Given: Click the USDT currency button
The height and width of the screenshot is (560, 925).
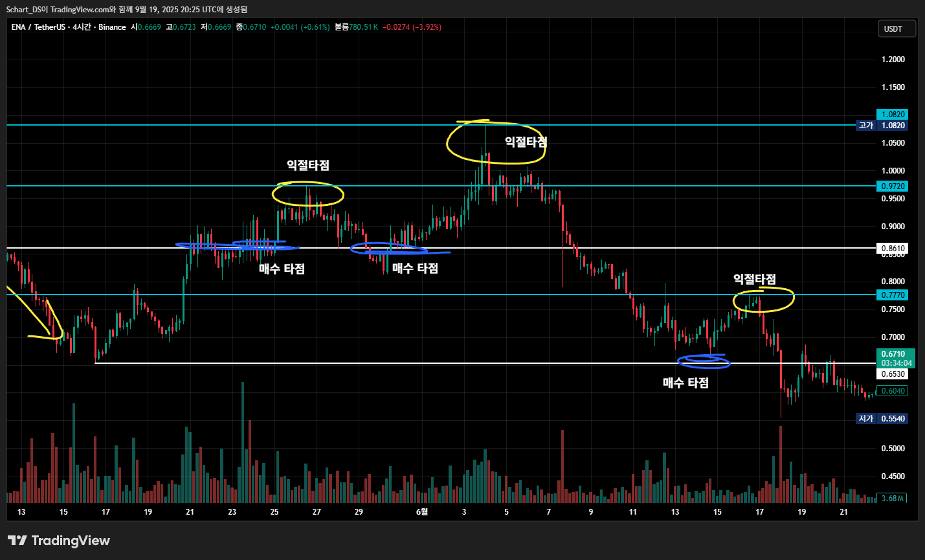Looking at the screenshot, I should (x=896, y=28).
